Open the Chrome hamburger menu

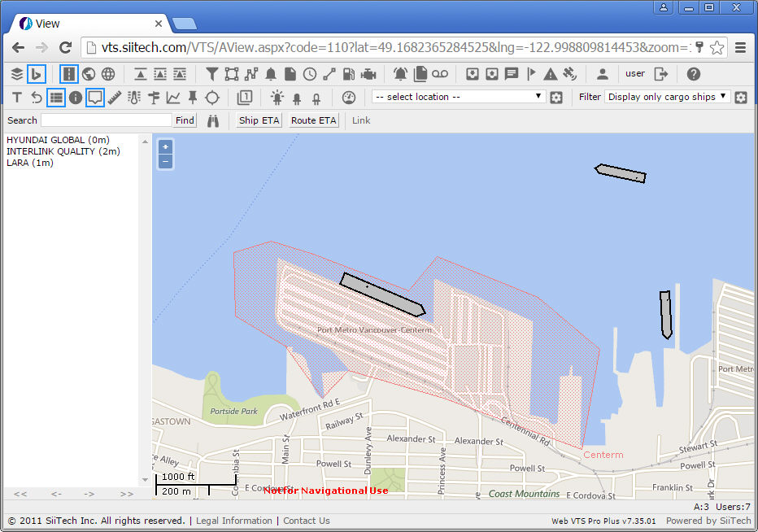pyautogui.click(x=740, y=47)
